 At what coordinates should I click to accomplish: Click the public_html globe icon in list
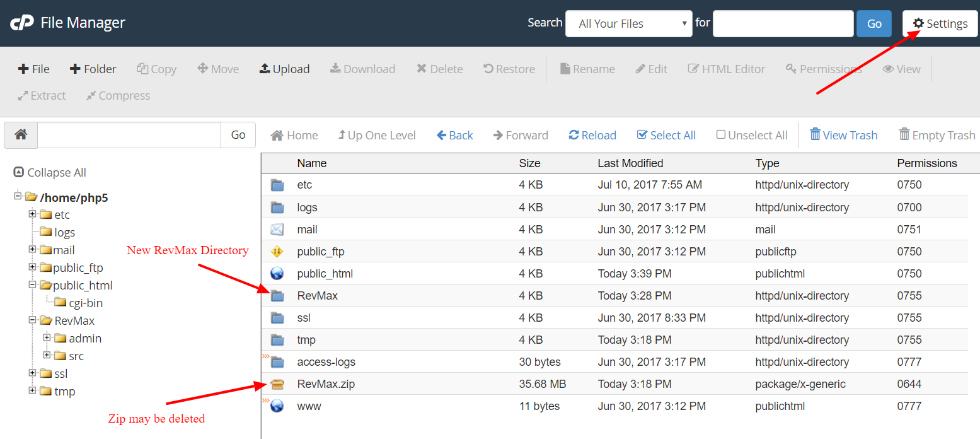[x=277, y=274]
